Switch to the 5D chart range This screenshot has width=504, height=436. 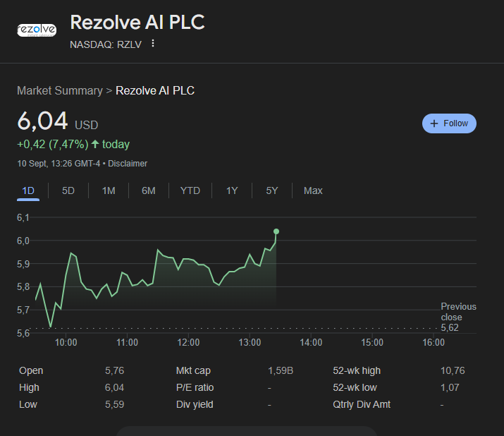pos(68,190)
